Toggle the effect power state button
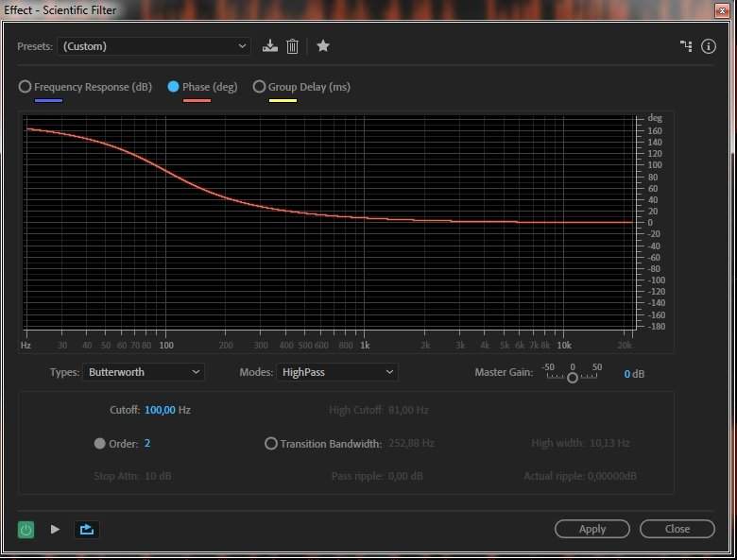The width and height of the screenshot is (737, 560). pyautogui.click(x=26, y=530)
